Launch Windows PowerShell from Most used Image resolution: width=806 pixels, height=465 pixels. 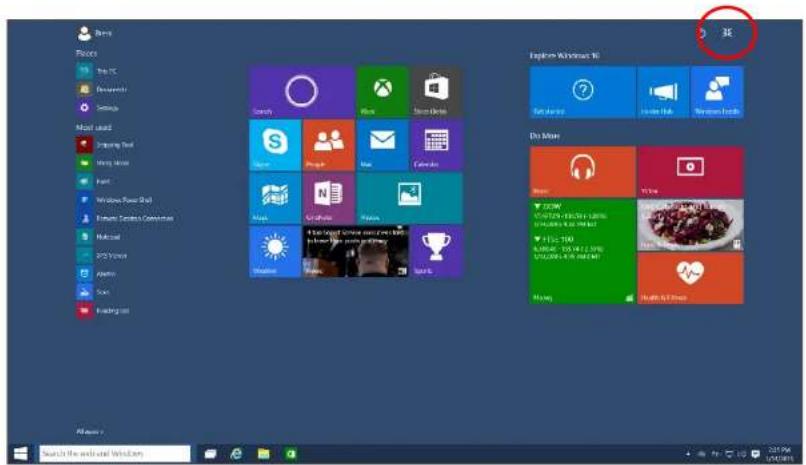115,200
